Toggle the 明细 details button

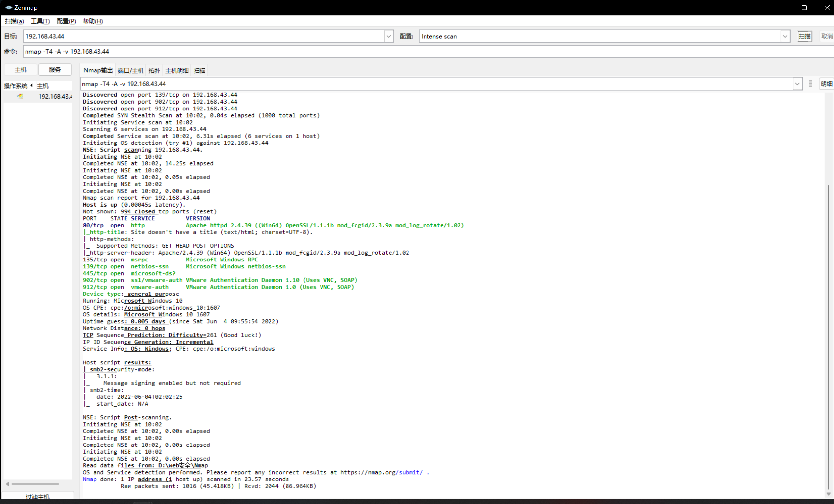tap(826, 84)
